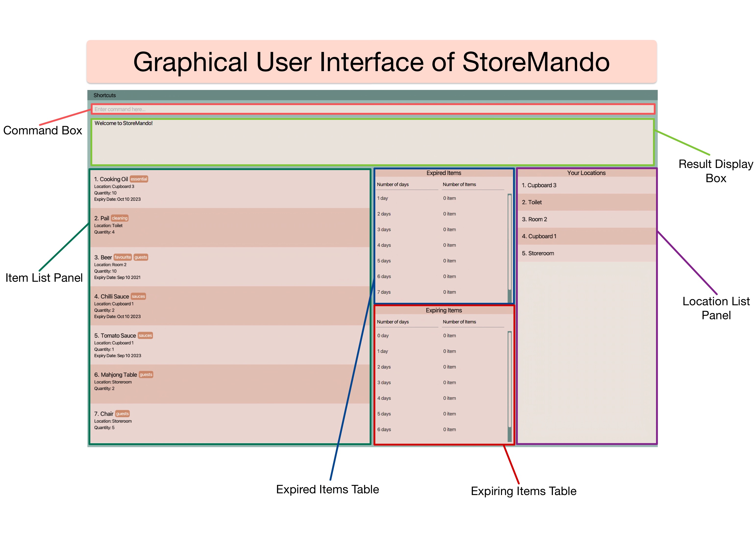Click the 'sauces' tag on Chilli Sauce
756x535 pixels.
click(x=138, y=296)
